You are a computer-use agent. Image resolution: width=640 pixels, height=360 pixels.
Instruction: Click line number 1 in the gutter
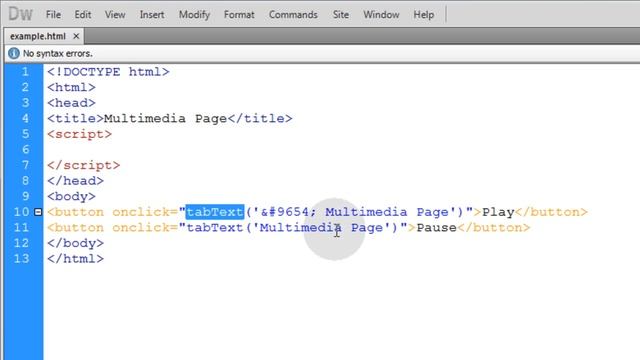pos(25,72)
